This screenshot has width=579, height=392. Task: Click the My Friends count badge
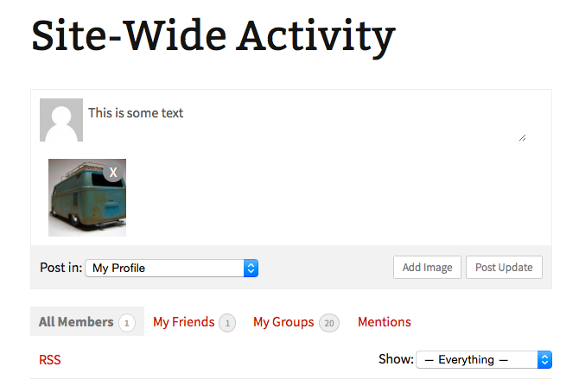pyautogui.click(x=227, y=323)
